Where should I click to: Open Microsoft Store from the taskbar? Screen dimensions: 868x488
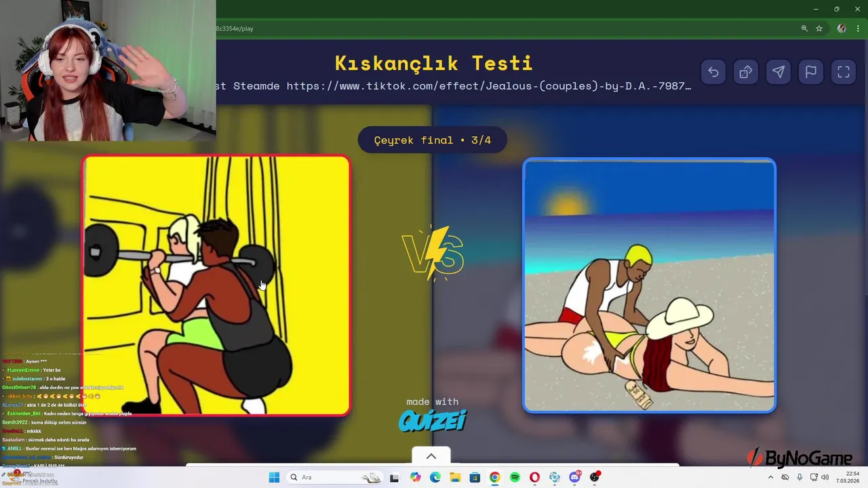[475, 477]
